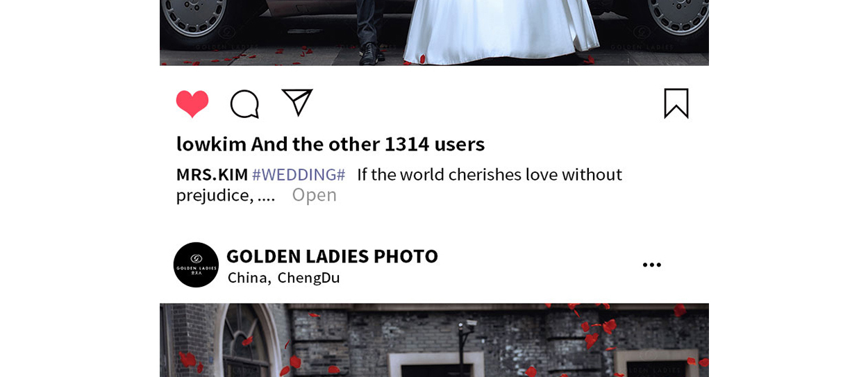The height and width of the screenshot is (377, 868).
Task: Open the top wedding dress photo
Action: pyautogui.click(x=434, y=33)
